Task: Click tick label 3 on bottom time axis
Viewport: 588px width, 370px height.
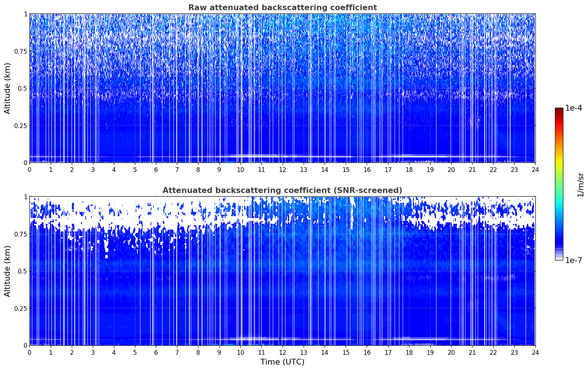Action: coord(92,353)
